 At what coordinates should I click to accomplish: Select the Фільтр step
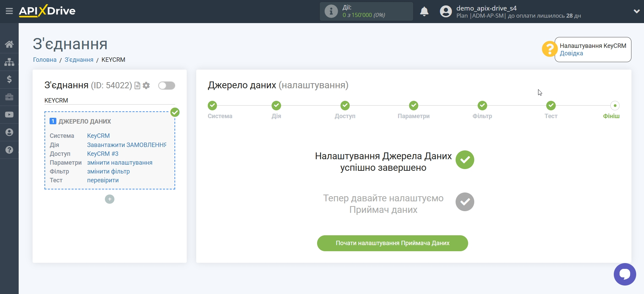pyautogui.click(x=482, y=106)
